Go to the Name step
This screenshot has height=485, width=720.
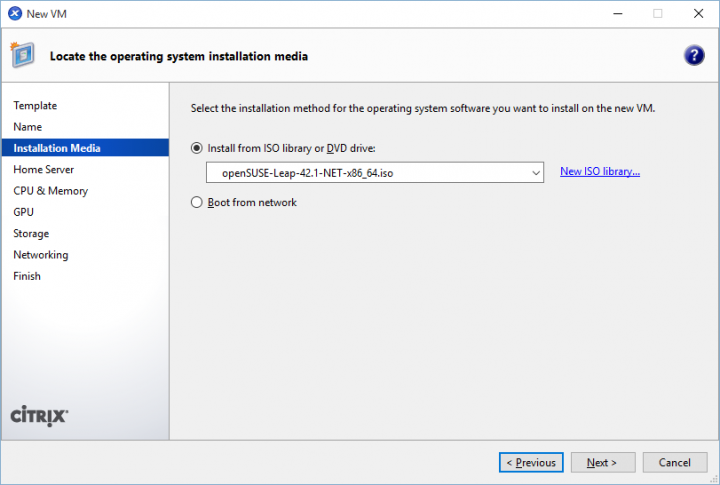click(28, 127)
